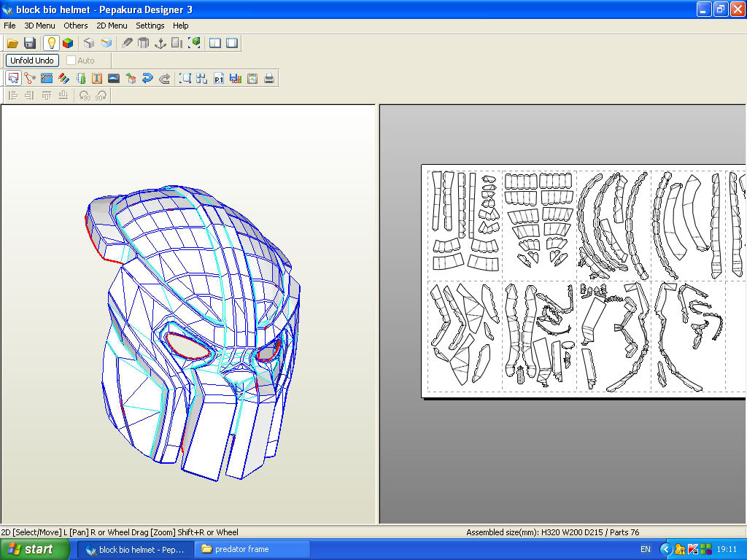Screen dimensions: 747x560
Task: Expand hidden tray icons arrow
Action: click(665, 550)
